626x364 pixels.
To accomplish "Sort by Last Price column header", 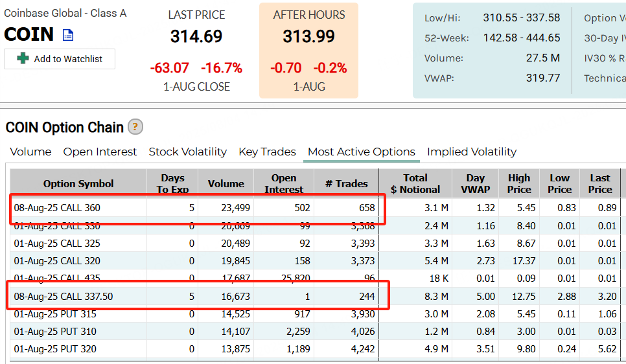I will click(600, 183).
